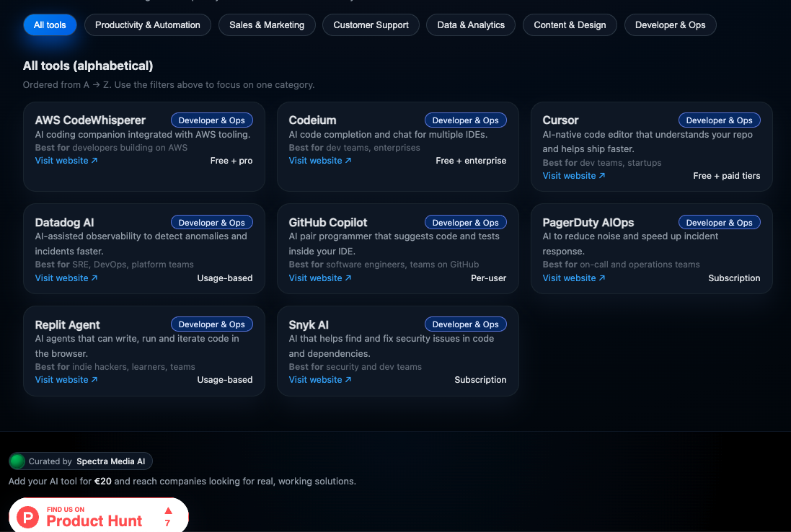The image size is (791, 532).
Task: Click the Developer & Ops badge on GitHub Copilot's card
Action: 465,222
